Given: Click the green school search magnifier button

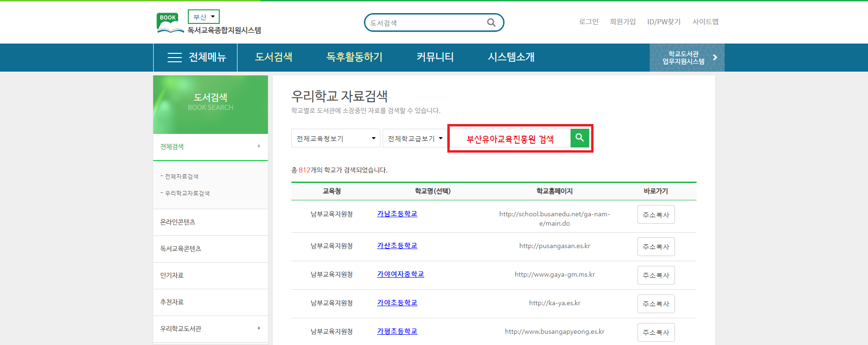Looking at the screenshot, I should pyautogui.click(x=579, y=138).
